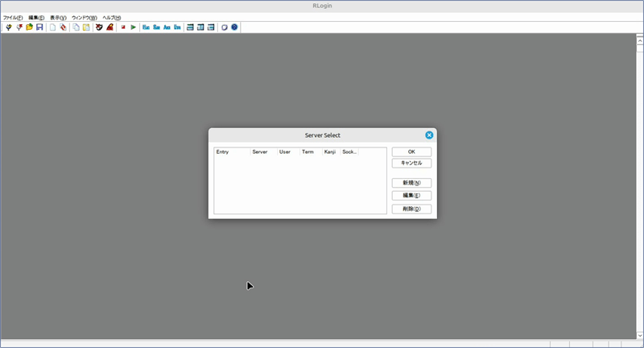Select the Ascii code icon

(167, 27)
